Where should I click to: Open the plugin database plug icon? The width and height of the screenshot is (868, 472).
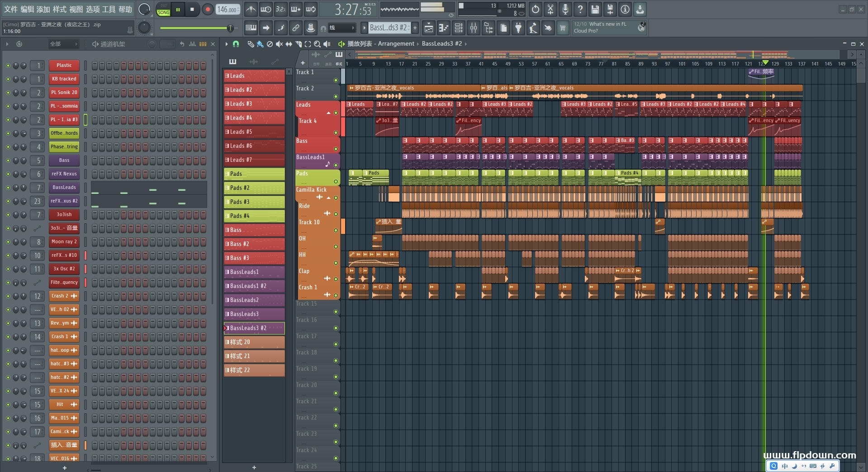pyautogui.click(x=518, y=28)
